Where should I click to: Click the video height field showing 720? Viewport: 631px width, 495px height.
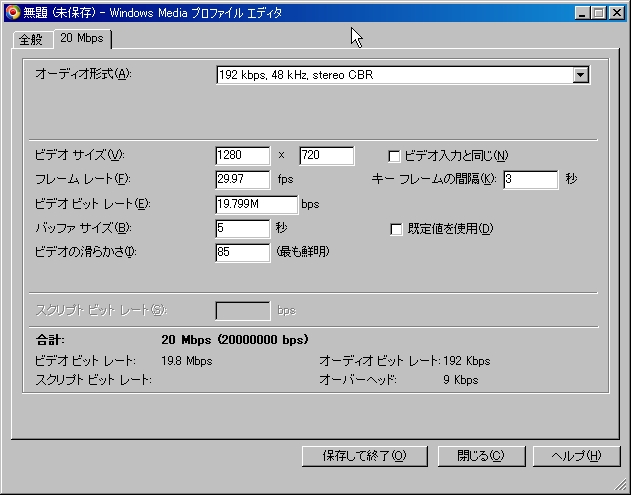coord(327,155)
